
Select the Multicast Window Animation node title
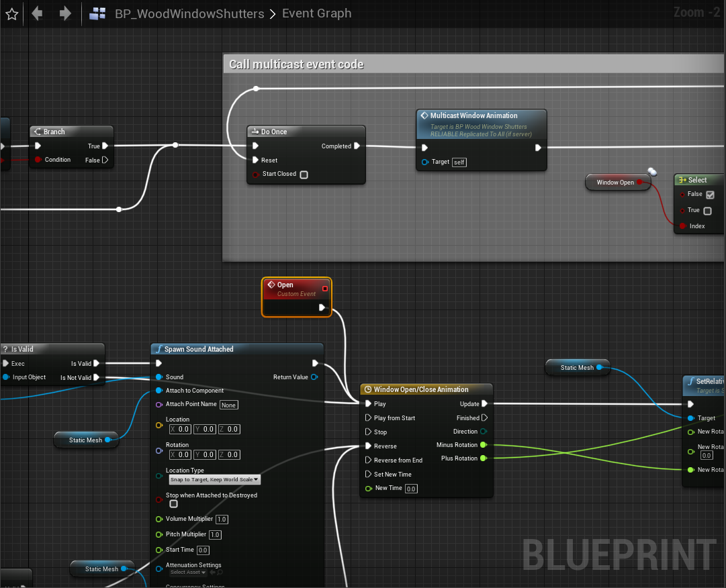click(x=473, y=115)
